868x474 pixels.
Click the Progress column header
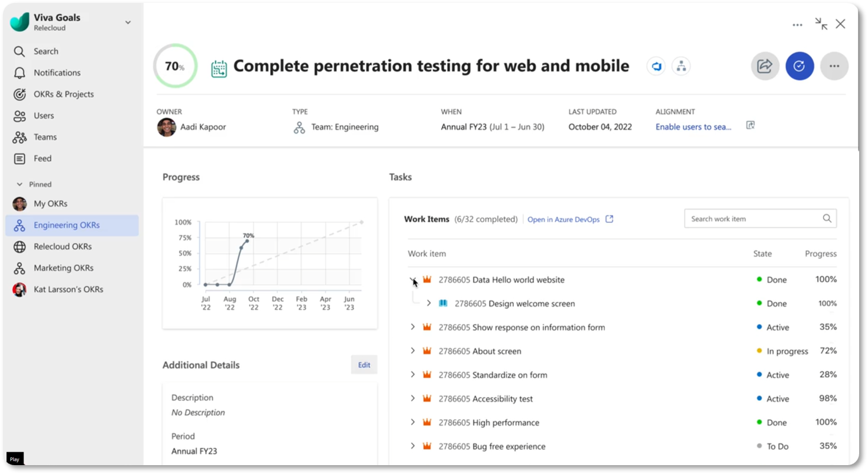tap(821, 254)
